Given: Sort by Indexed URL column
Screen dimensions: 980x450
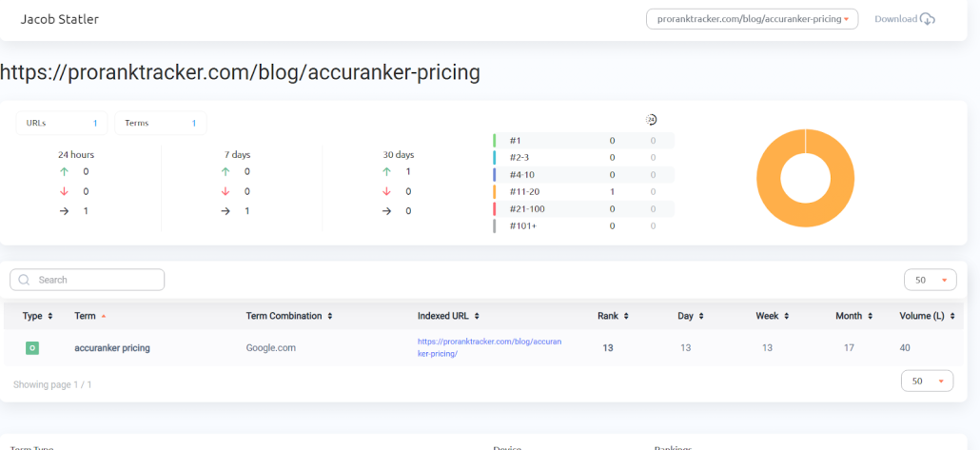Looking at the screenshot, I should [448, 316].
